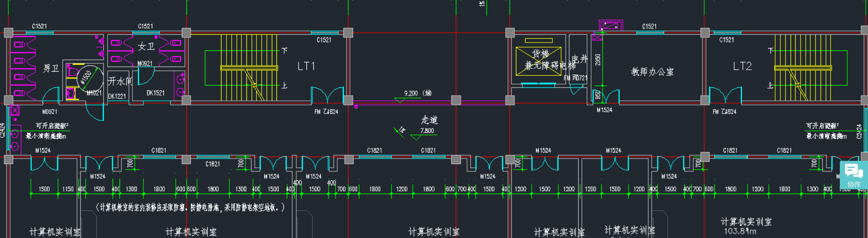The width and height of the screenshot is (868, 238).
Task: Click the 教师办公室 room label
Action: [652, 72]
